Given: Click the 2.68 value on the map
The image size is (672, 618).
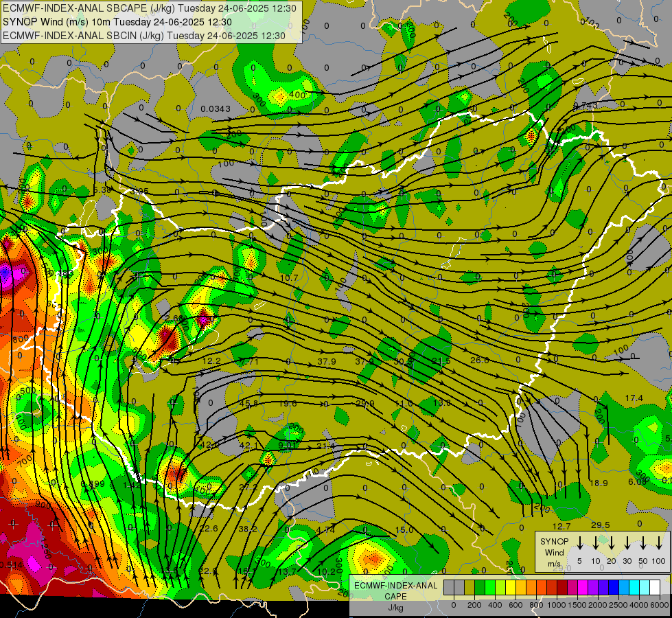Looking at the screenshot, I should pos(174,318).
